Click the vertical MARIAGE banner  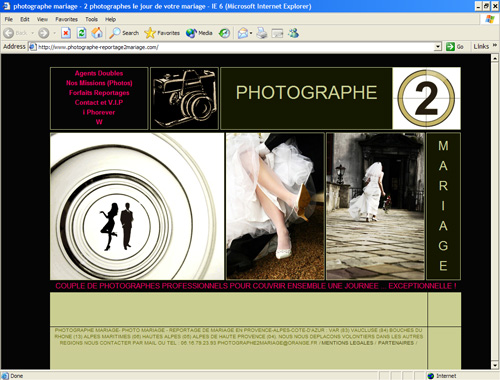coord(443,206)
